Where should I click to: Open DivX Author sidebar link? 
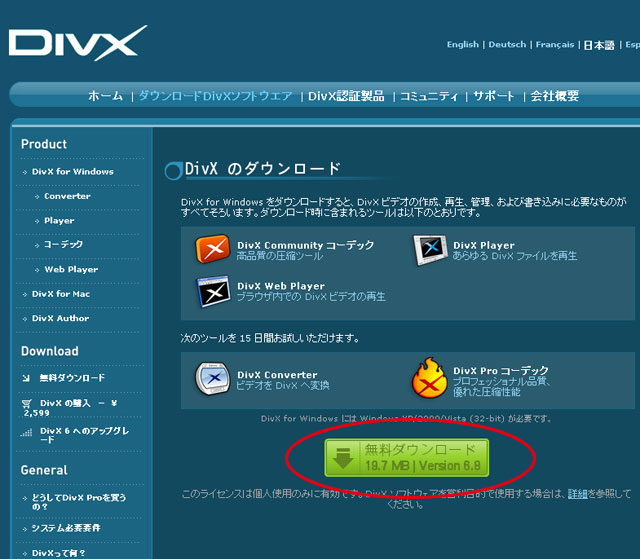[x=60, y=319]
